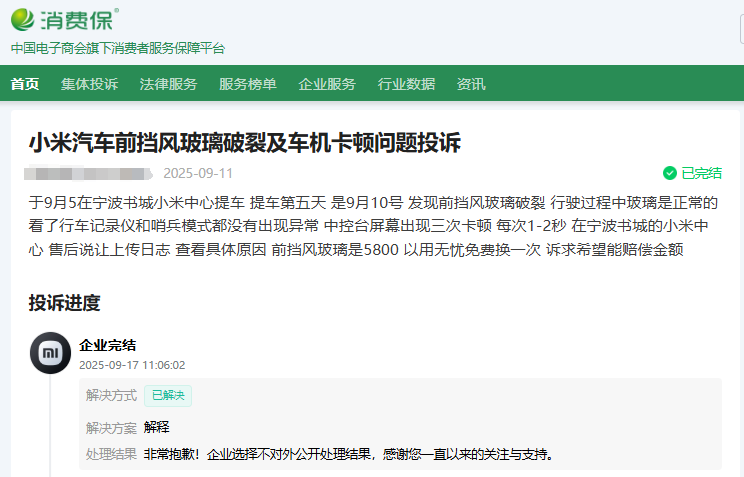This screenshot has height=477, width=744.
Task: Open the 首页 nav tab
Action: (25, 84)
